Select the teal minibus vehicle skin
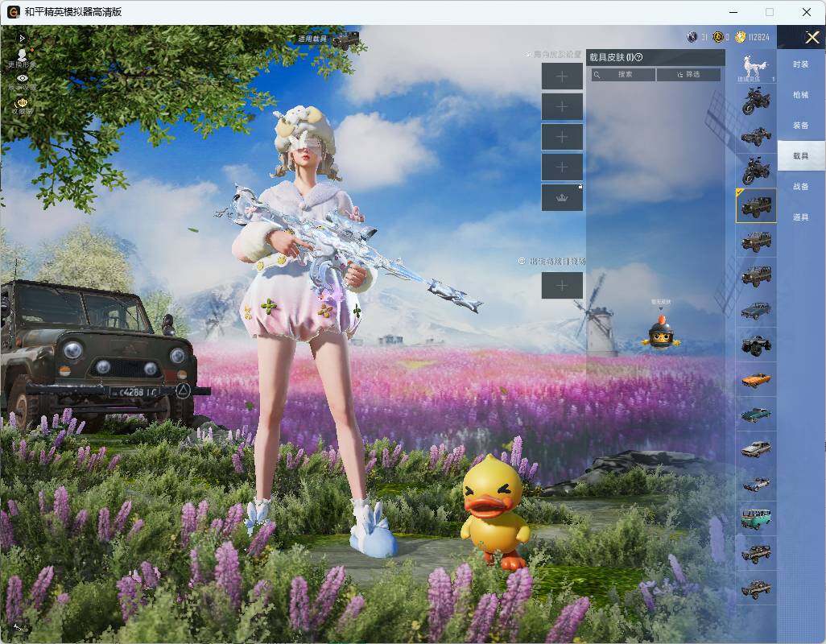This screenshot has width=826, height=644. (x=756, y=518)
